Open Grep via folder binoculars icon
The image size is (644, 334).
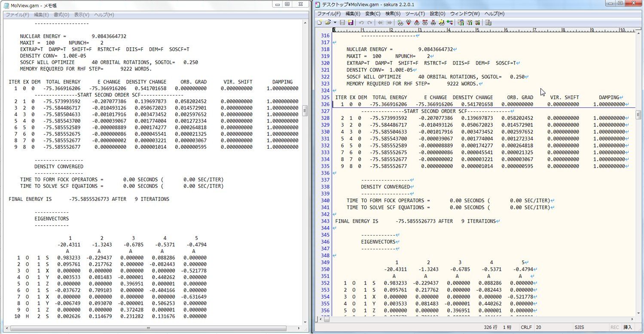442,22
